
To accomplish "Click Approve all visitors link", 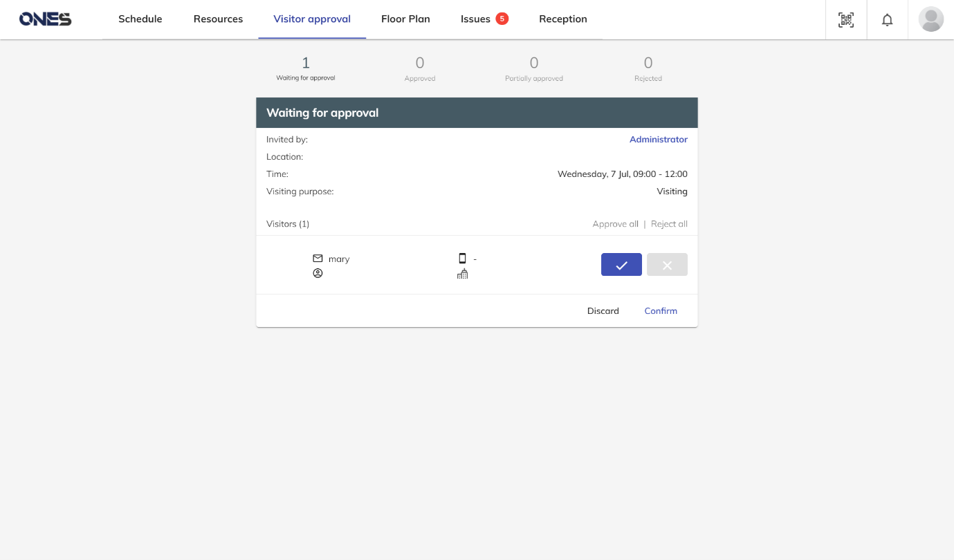I will (x=615, y=224).
